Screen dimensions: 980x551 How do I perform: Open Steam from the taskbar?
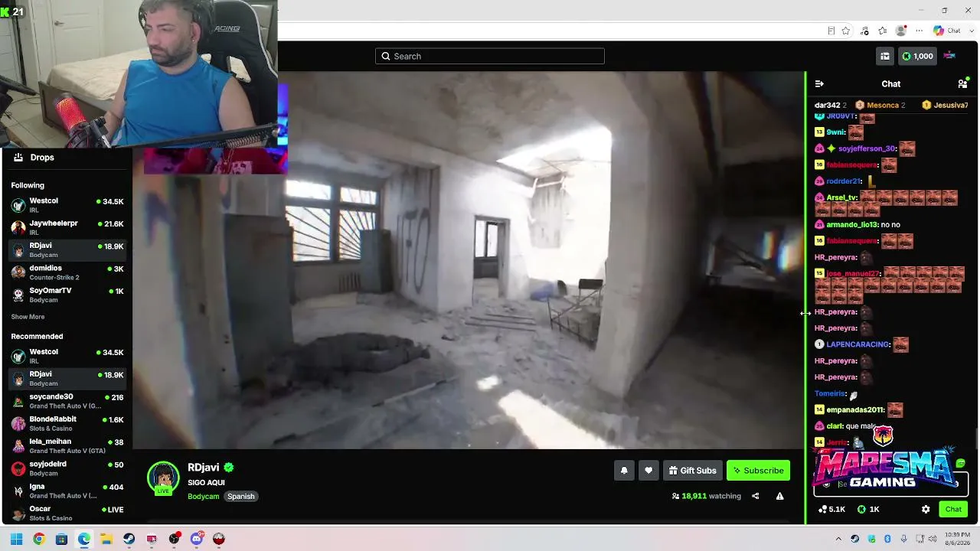pyautogui.click(x=129, y=539)
